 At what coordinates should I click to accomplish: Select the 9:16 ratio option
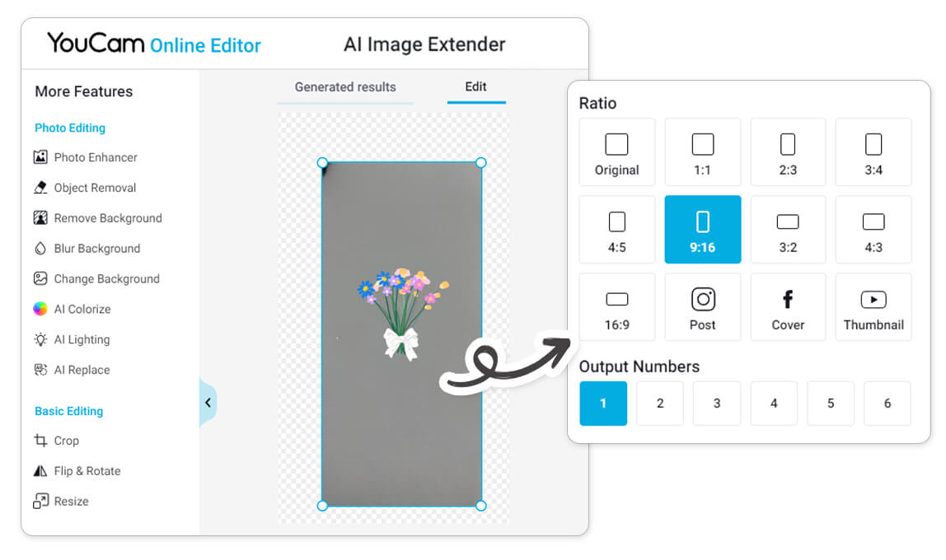(702, 229)
